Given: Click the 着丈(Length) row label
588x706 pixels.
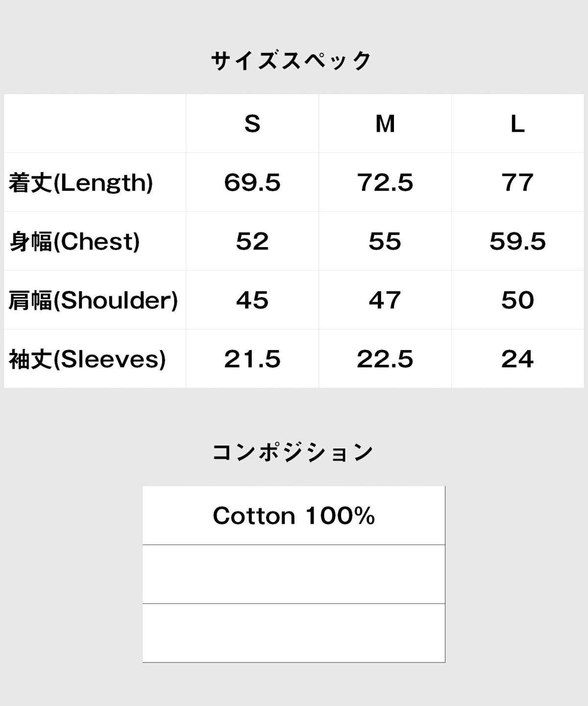Looking at the screenshot, I should [81, 183].
